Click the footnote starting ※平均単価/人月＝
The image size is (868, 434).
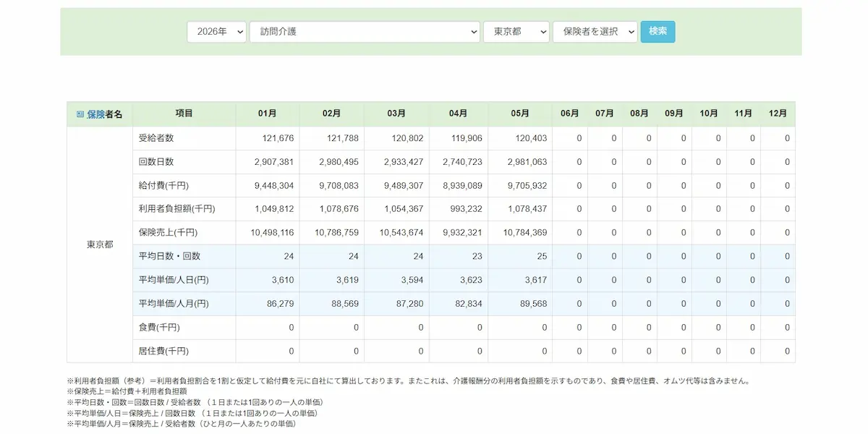pyautogui.click(x=181, y=424)
